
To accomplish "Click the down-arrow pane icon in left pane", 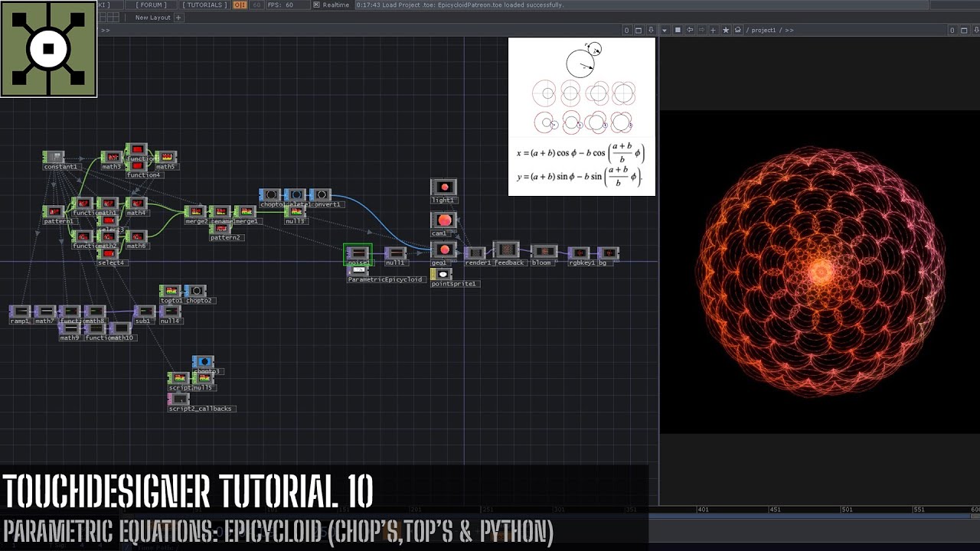I will point(651,30).
